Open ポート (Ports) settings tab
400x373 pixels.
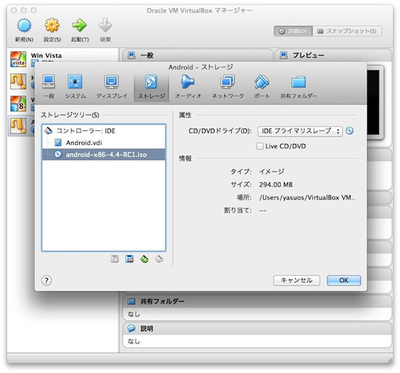(262, 86)
